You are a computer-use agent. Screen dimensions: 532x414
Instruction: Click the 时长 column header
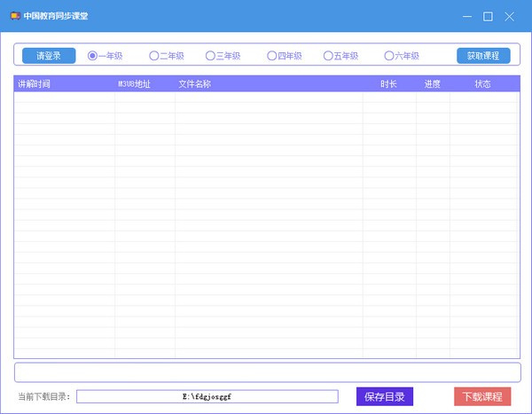[x=388, y=84]
